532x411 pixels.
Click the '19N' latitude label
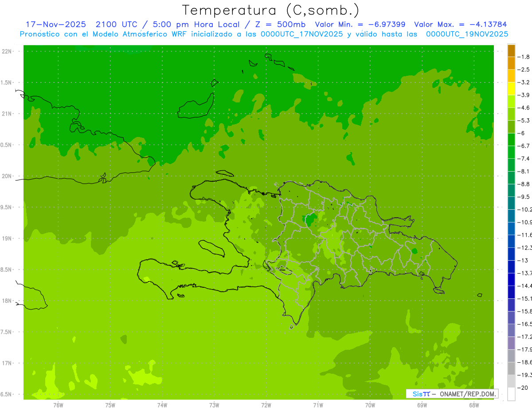click(8, 239)
